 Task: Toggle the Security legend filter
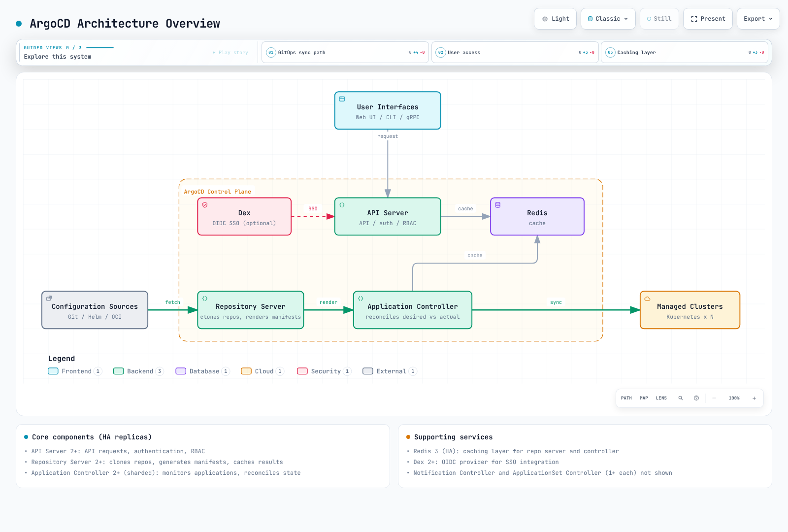click(324, 371)
